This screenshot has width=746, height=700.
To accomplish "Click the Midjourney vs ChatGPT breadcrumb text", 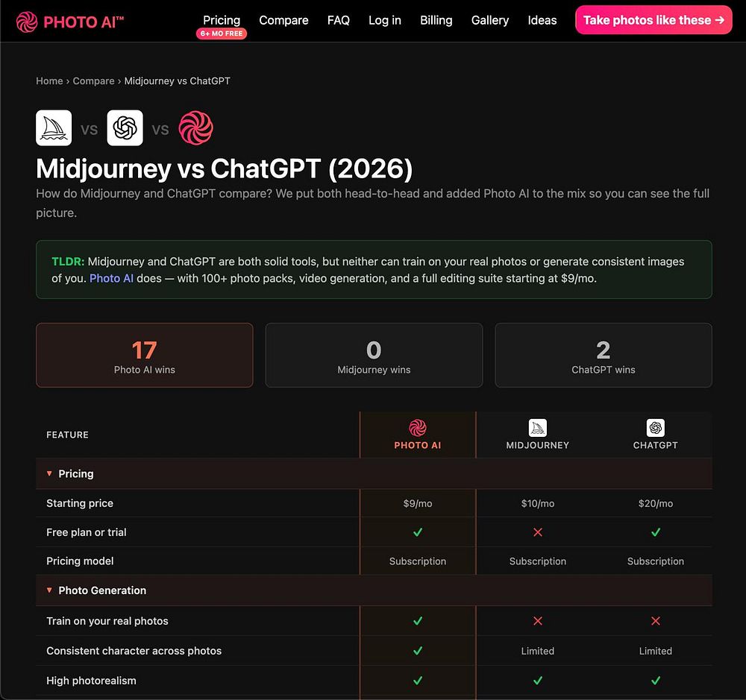I will pos(178,81).
